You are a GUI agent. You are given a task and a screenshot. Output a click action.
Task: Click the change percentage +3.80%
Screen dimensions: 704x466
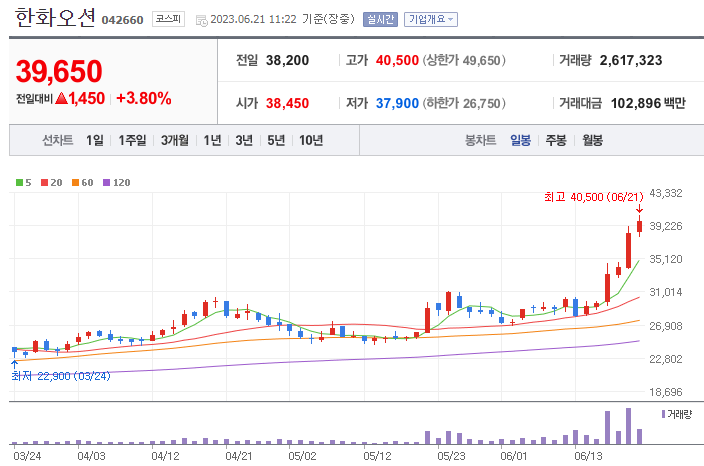144,98
